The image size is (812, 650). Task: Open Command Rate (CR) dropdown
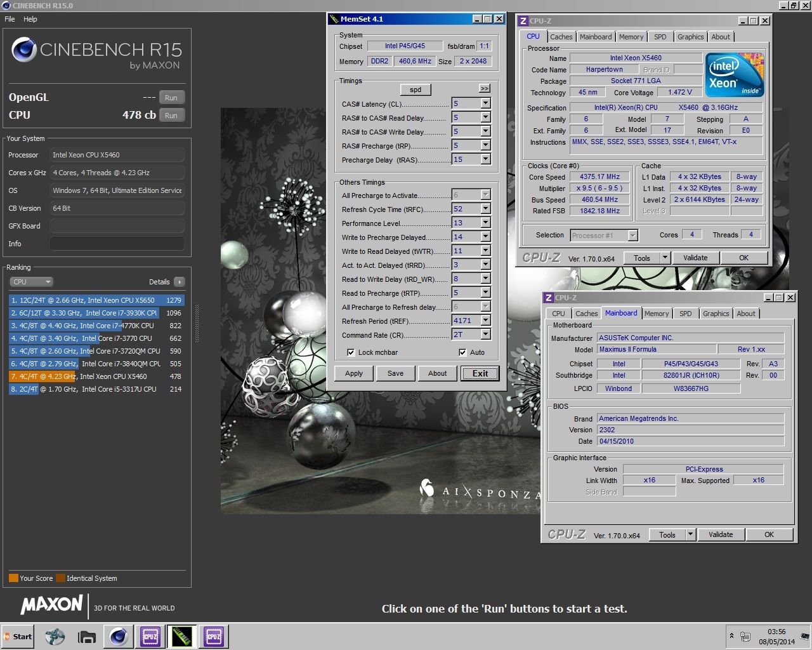point(485,335)
